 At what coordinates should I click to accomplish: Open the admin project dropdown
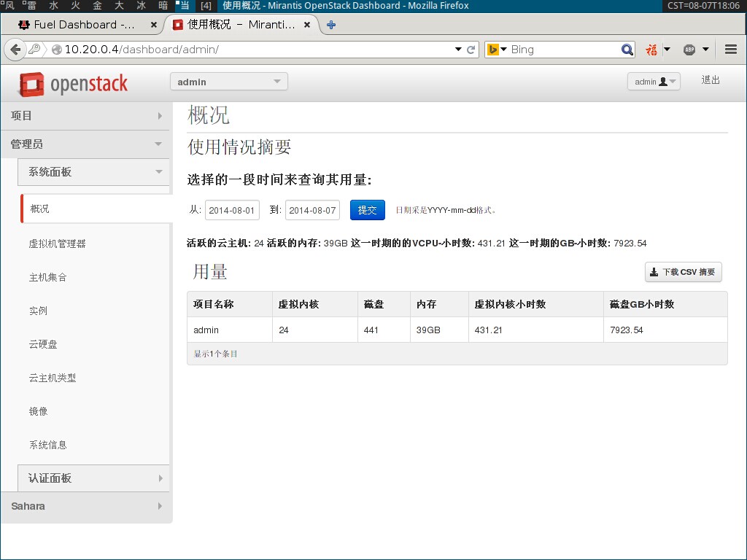tap(229, 82)
